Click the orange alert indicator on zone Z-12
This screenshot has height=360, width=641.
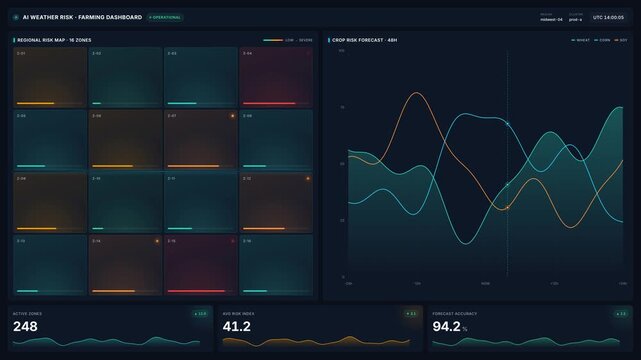[x=307, y=179]
